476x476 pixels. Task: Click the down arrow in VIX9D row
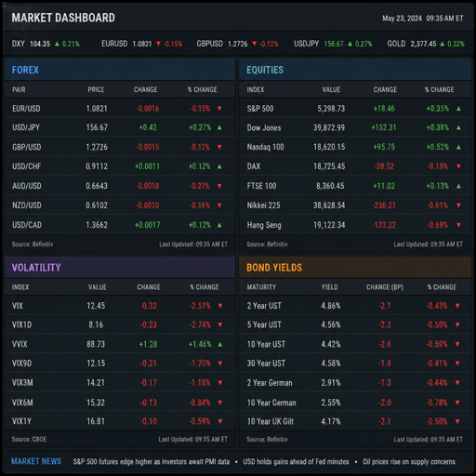point(220,364)
